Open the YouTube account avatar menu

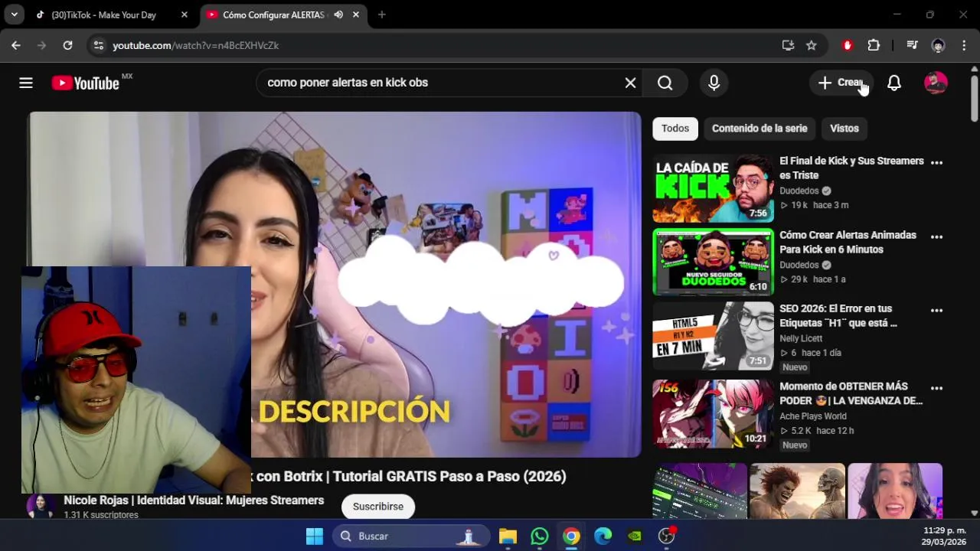point(936,83)
